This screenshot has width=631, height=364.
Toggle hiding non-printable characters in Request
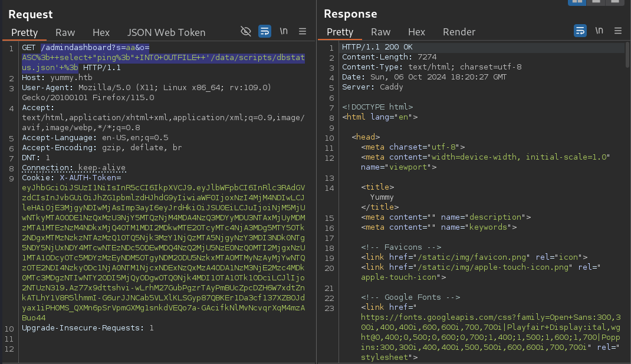[245, 31]
